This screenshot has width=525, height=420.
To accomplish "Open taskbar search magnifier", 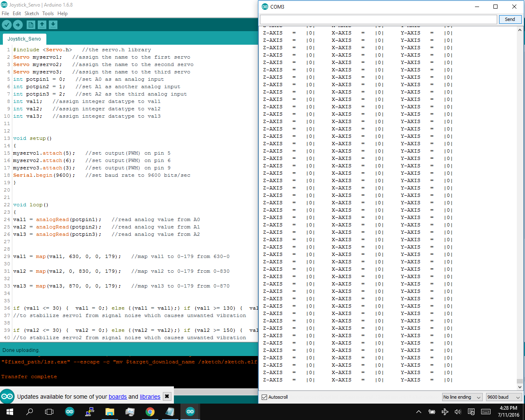I will tap(30, 412).
